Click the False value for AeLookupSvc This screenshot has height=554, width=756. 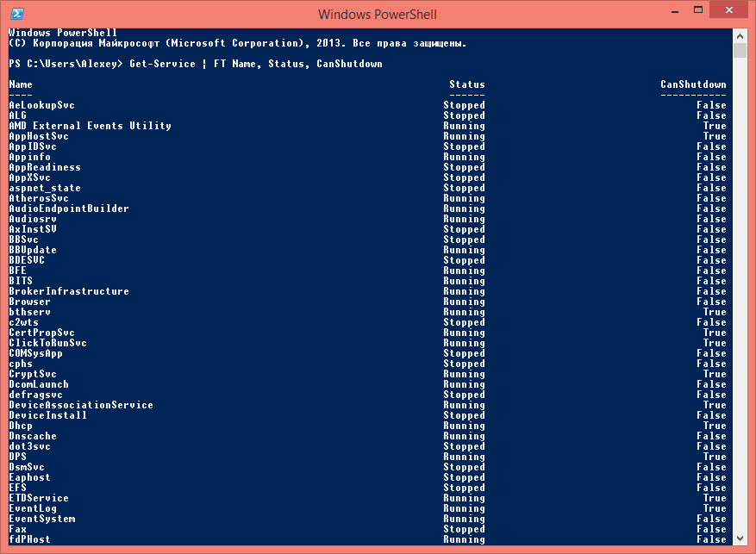pyautogui.click(x=712, y=105)
